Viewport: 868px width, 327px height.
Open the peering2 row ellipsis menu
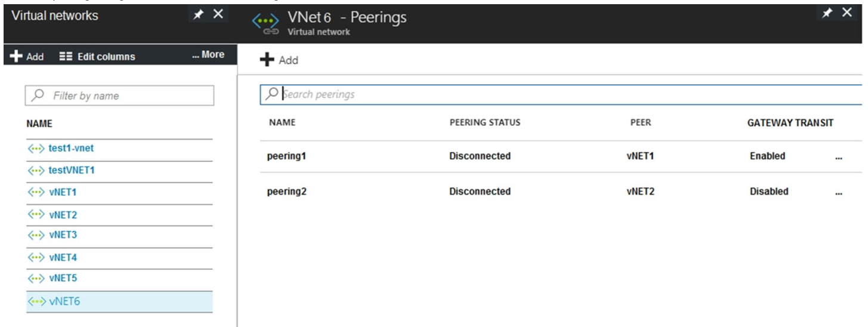pyautogui.click(x=839, y=192)
